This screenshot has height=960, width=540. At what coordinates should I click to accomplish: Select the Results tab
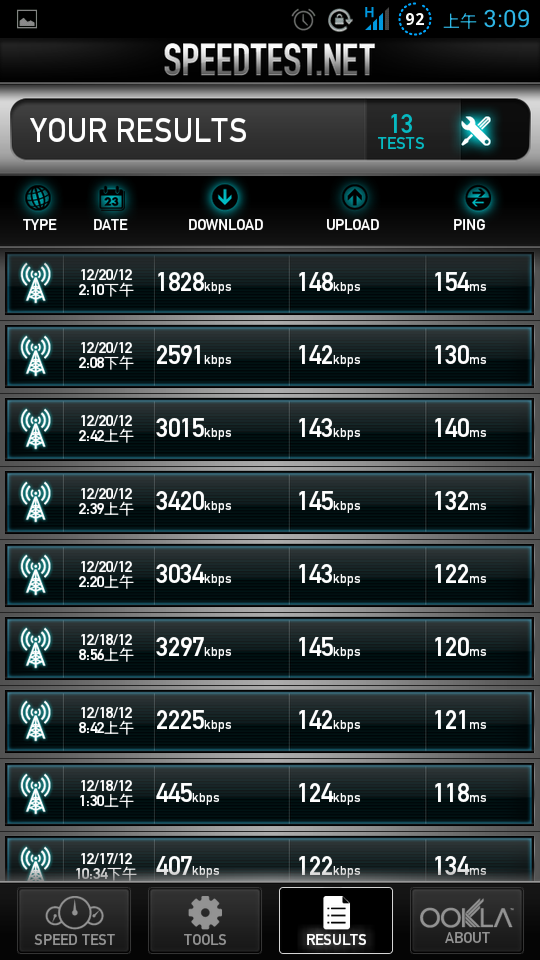click(x=336, y=920)
